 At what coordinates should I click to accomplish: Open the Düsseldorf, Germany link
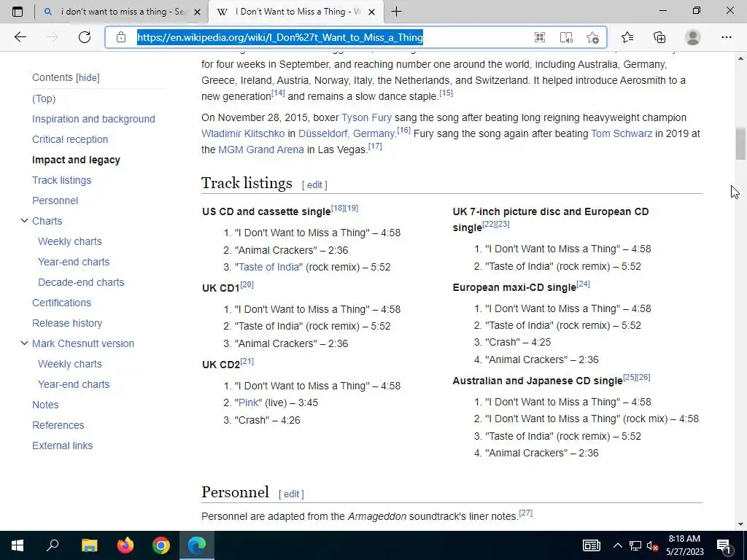click(347, 134)
